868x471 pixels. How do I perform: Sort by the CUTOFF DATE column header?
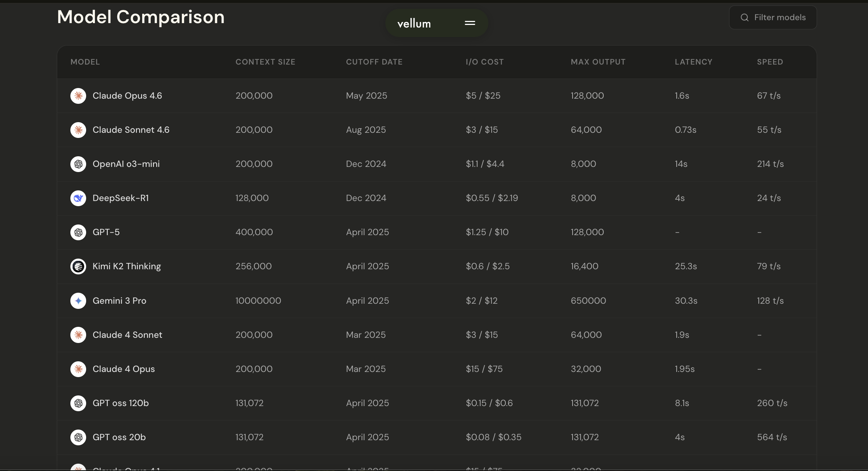(374, 62)
